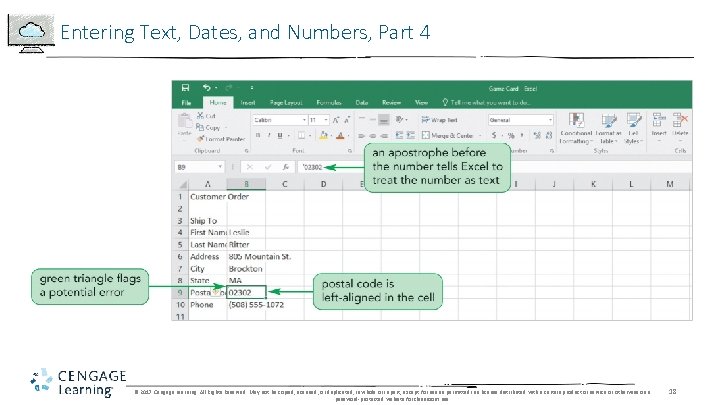Image resolution: width=720 pixels, height=405 pixels.
Task: Toggle the Center alignment button
Action: tap(373, 135)
